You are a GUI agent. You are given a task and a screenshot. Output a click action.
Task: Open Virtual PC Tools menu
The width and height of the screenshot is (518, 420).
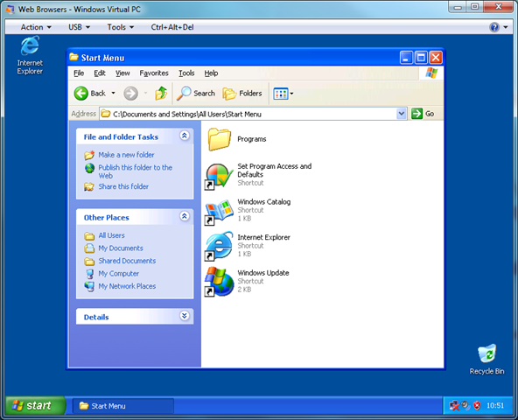tap(120, 27)
